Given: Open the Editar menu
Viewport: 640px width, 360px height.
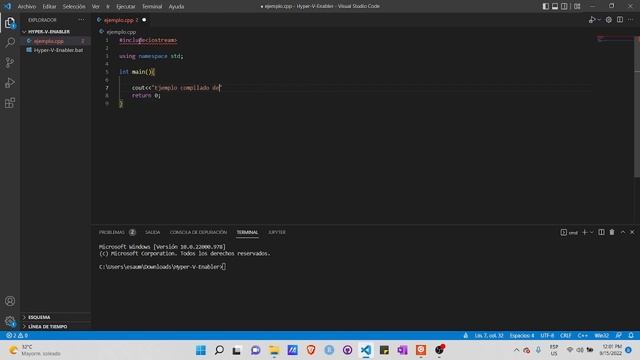Looking at the screenshot, I should (x=49, y=6).
